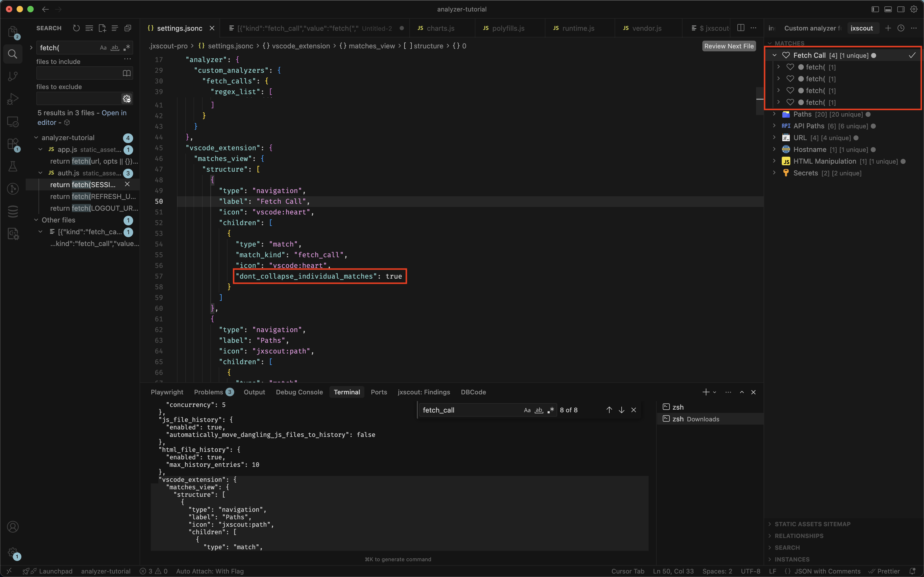Open Problems panel tab

(214, 392)
